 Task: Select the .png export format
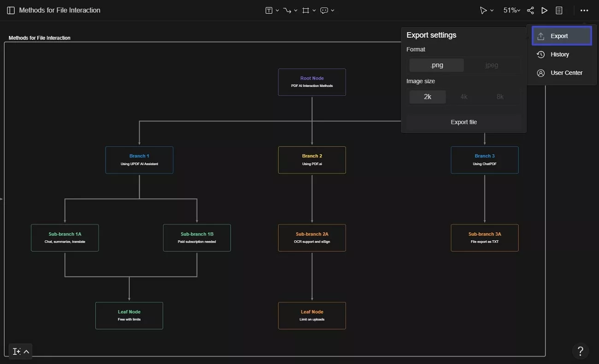(x=436, y=65)
